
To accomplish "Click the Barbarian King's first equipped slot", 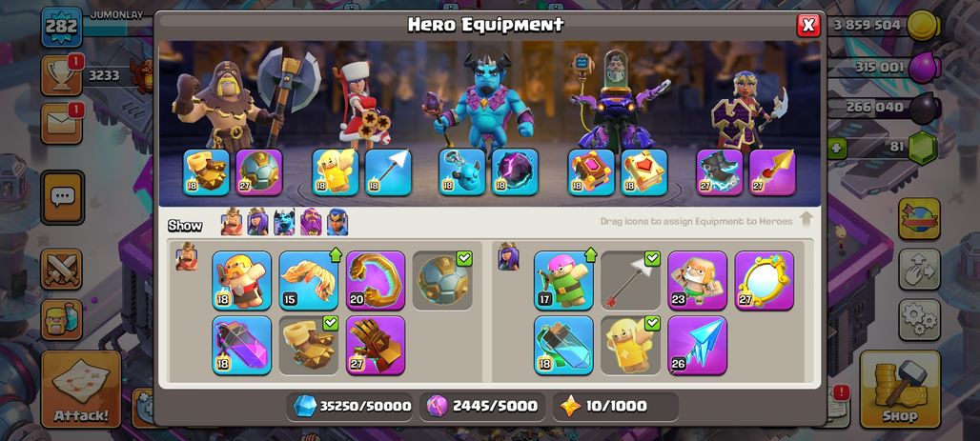I will pos(206,171).
